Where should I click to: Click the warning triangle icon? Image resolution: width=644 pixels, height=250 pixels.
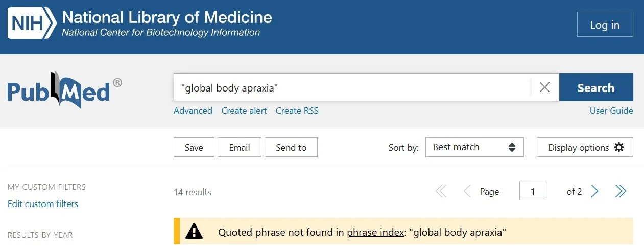pos(194,232)
